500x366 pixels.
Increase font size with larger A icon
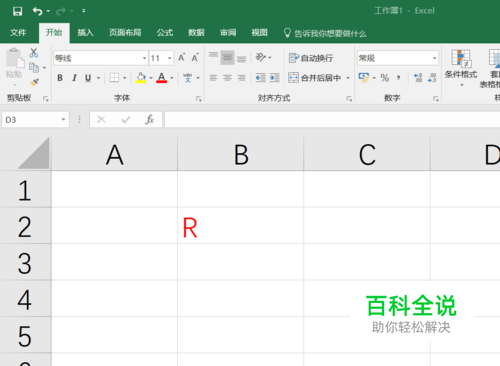[x=181, y=58]
